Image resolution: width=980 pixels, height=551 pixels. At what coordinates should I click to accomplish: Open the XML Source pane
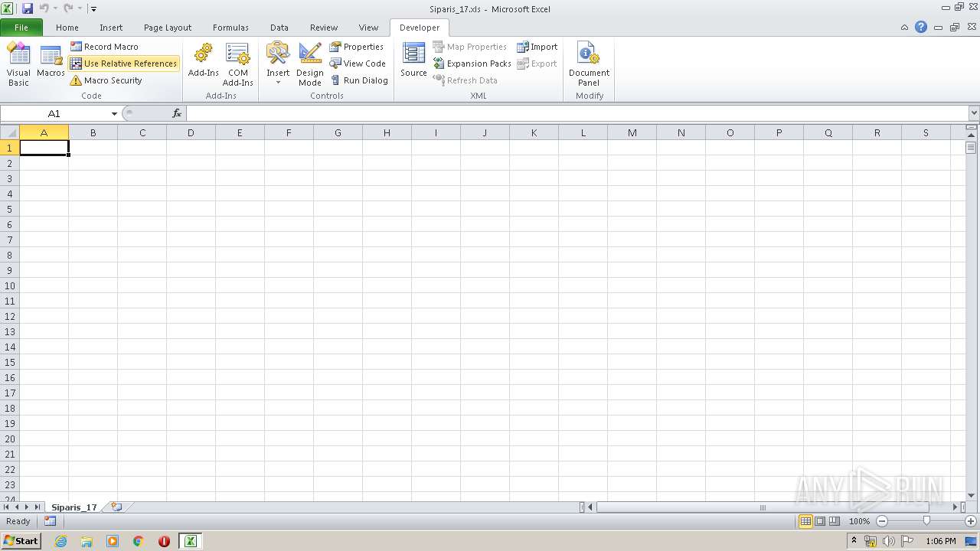tap(413, 61)
